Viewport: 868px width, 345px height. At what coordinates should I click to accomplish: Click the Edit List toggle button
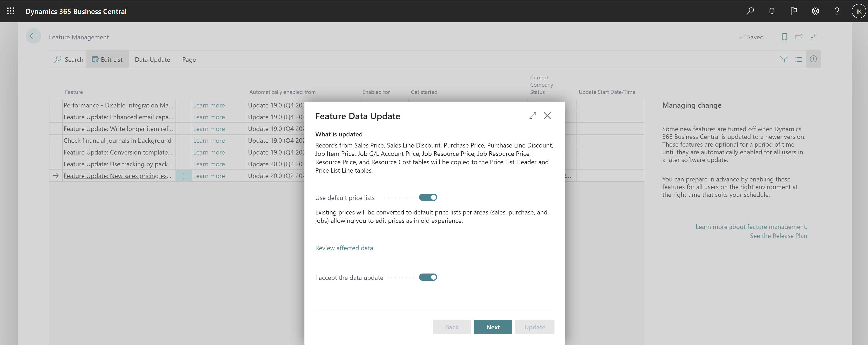click(107, 59)
